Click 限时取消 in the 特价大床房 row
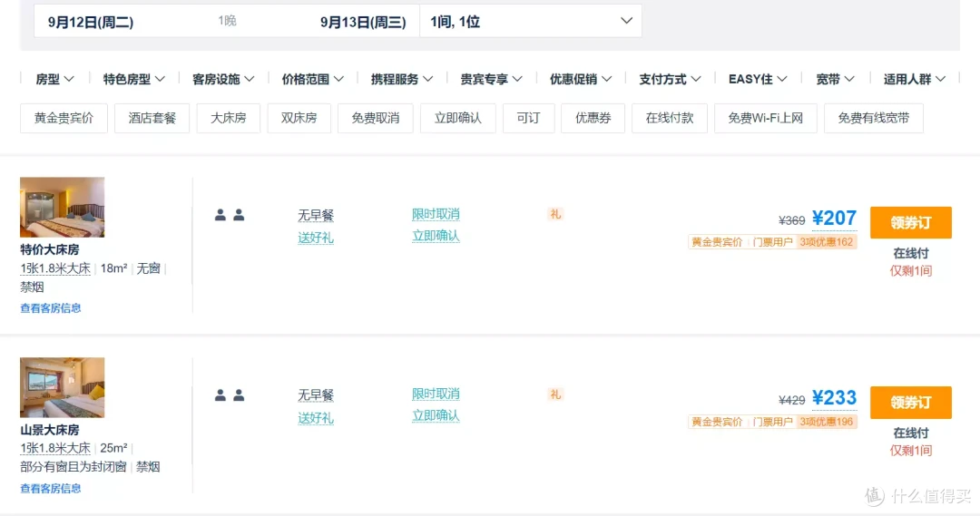Viewport: 980px width, 516px height. 436,214
